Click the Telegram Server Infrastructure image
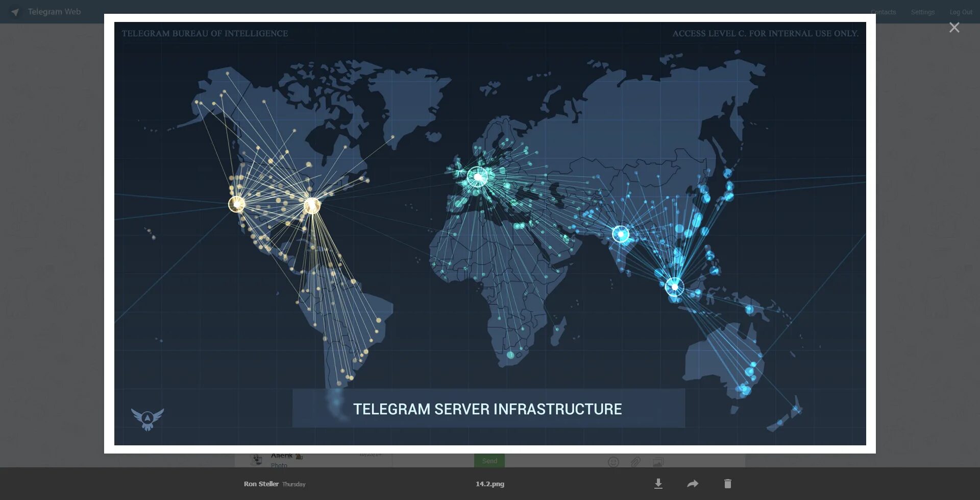This screenshot has height=500, width=980. [490, 233]
